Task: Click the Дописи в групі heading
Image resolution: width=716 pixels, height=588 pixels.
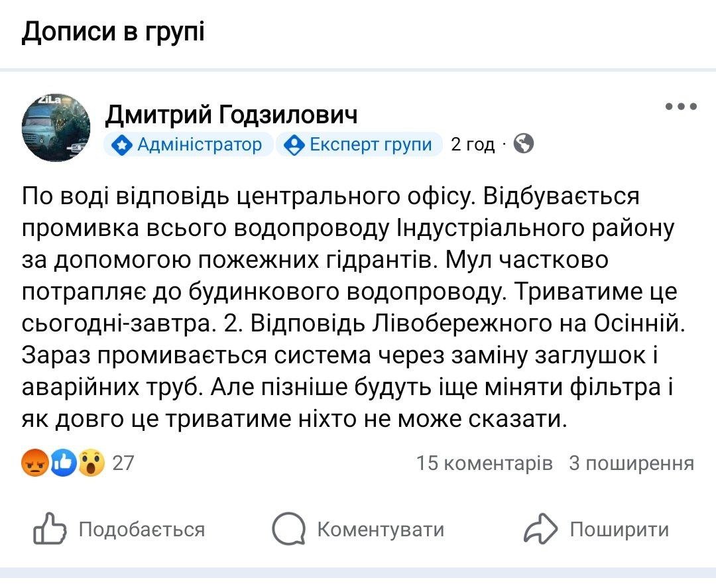Action: [x=113, y=31]
